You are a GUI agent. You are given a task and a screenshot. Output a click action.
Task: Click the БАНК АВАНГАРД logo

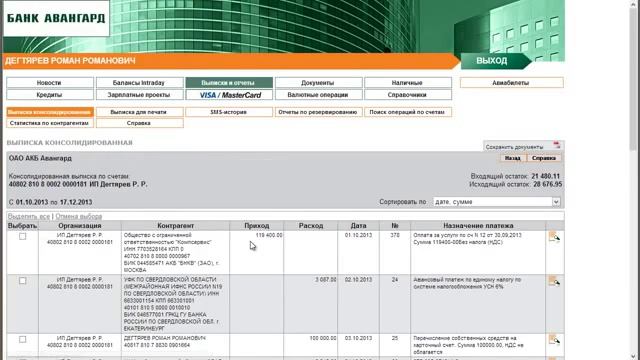pyautogui.click(x=56, y=18)
